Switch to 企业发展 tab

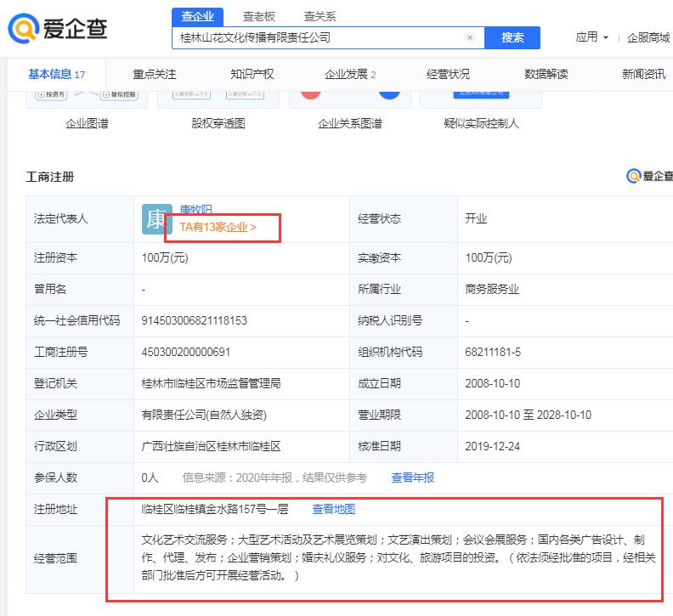coord(350,74)
